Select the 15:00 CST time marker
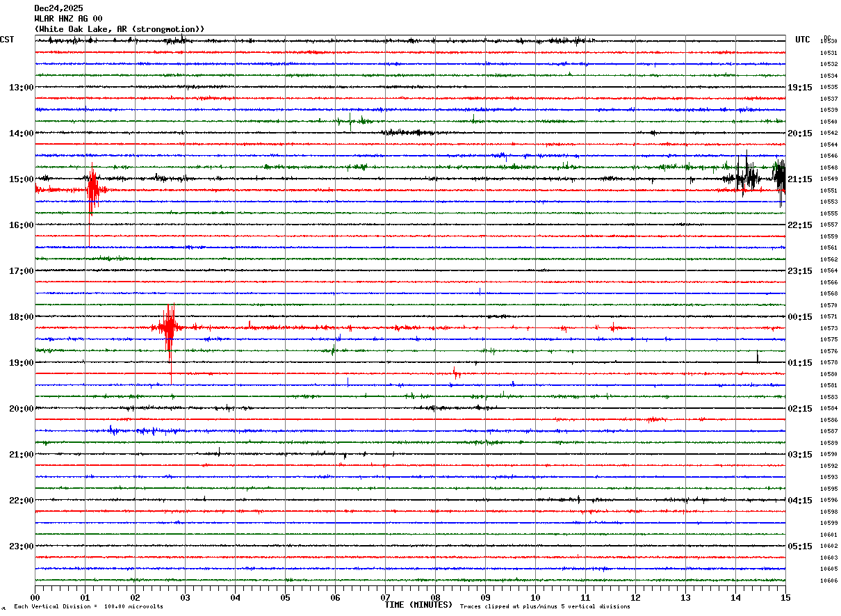This screenshot has width=841, height=616. tap(21, 179)
